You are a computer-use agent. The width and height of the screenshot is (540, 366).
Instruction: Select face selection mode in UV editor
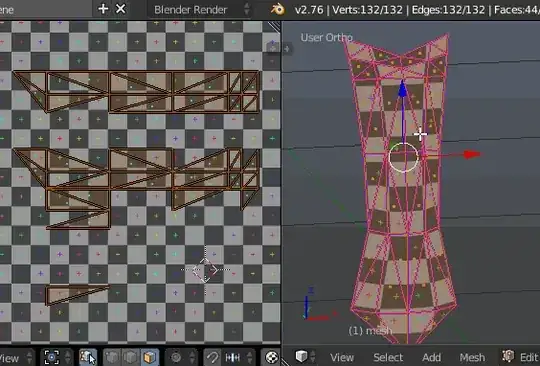tap(150, 358)
